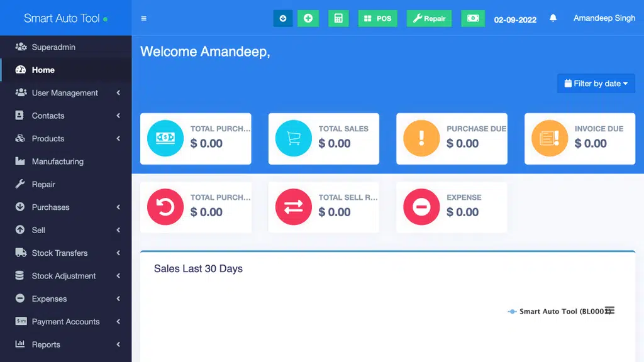The image size is (644, 362).
Task: Click Invoice Due document icon
Action: coord(550,138)
